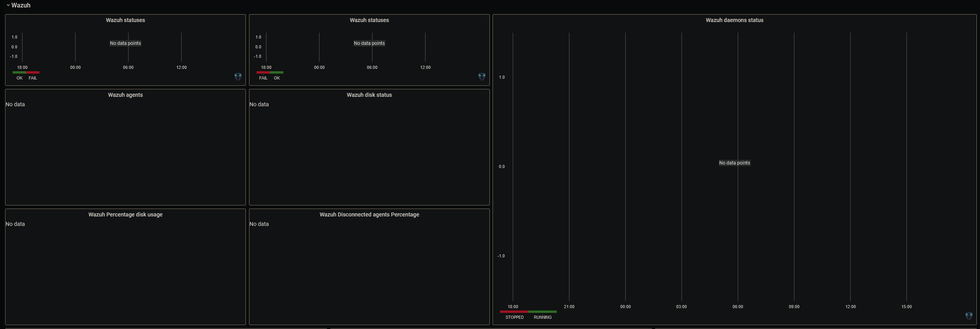Toggle the FAIL series in second Wazuh statuses legend

[x=263, y=78]
